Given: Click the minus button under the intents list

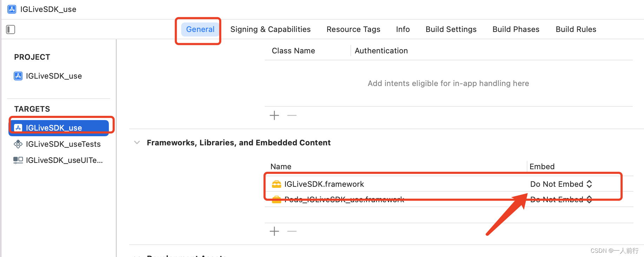Looking at the screenshot, I should click(292, 115).
